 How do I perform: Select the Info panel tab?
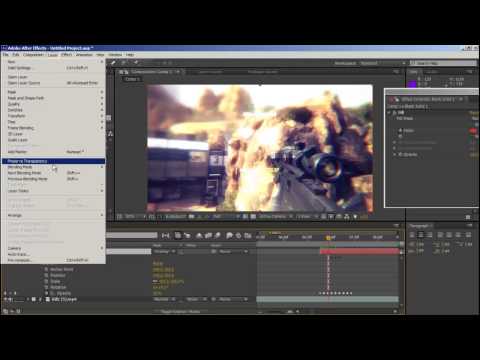(413, 72)
